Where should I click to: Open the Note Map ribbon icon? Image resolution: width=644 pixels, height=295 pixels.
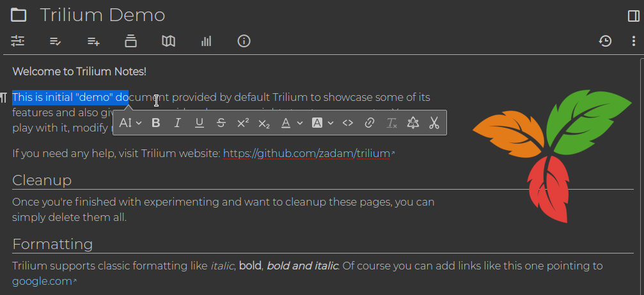click(168, 42)
